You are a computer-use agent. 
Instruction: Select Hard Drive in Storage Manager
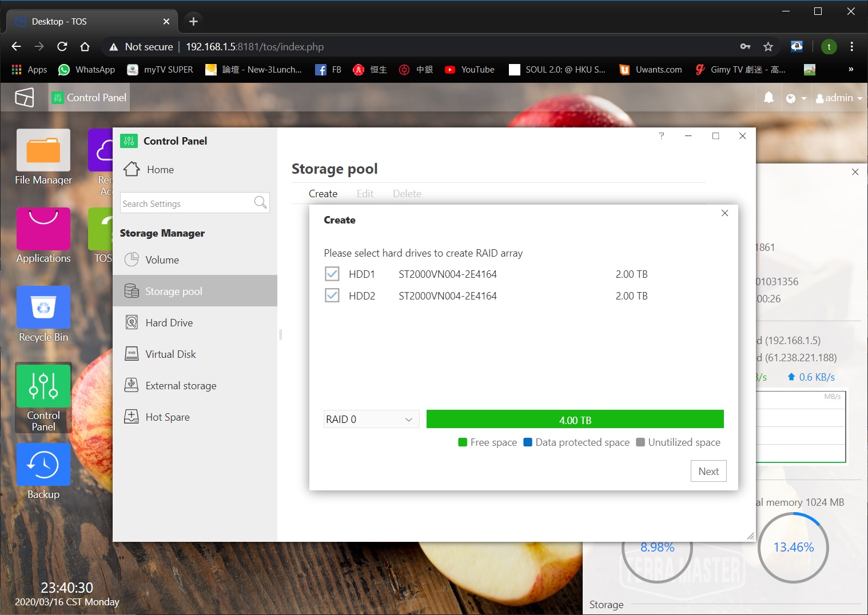(169, 323)
